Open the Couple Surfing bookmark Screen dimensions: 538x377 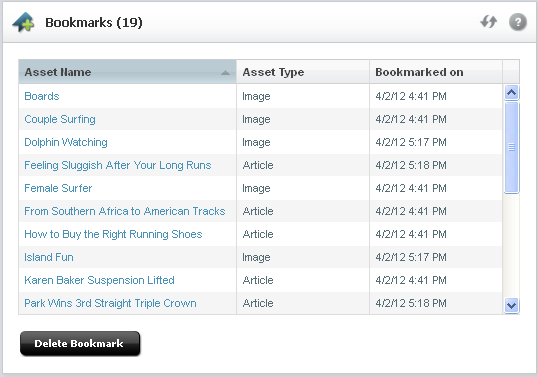[60, 119]
